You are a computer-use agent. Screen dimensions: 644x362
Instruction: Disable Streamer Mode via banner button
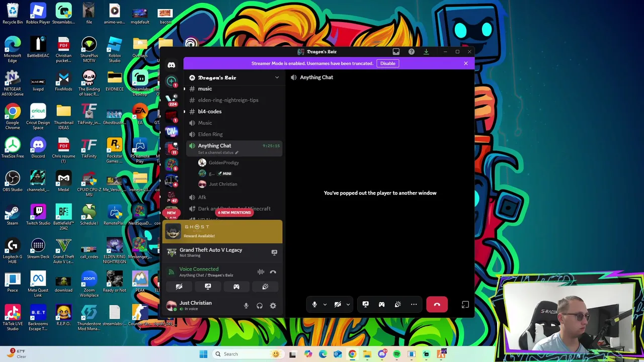388,63
